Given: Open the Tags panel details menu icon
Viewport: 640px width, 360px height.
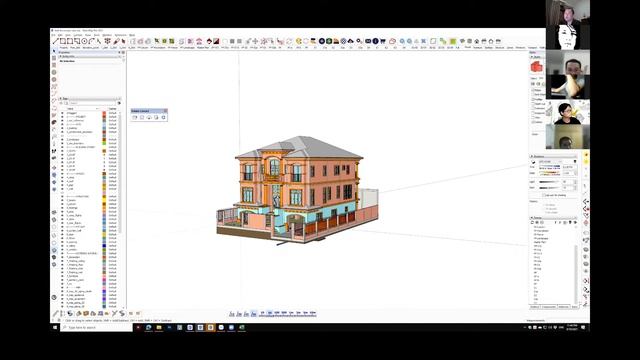Looking at the screenshot, I should click(x=119, y=103).
